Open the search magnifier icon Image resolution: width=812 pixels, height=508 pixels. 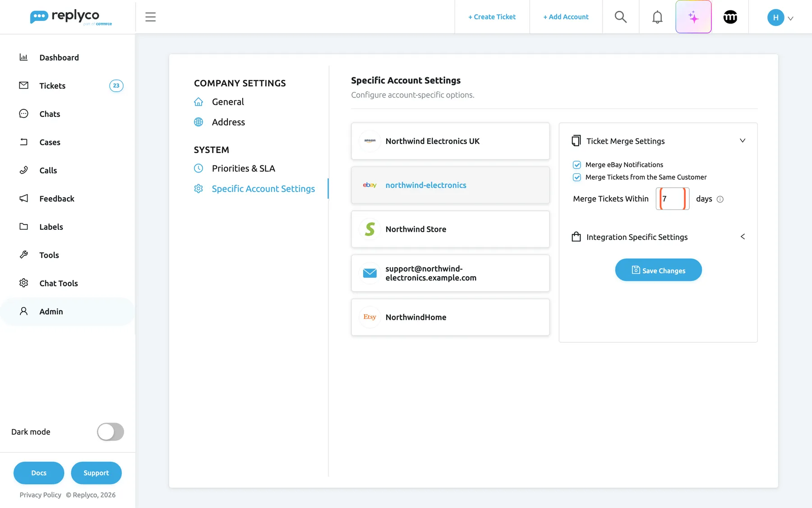(620, 17)
